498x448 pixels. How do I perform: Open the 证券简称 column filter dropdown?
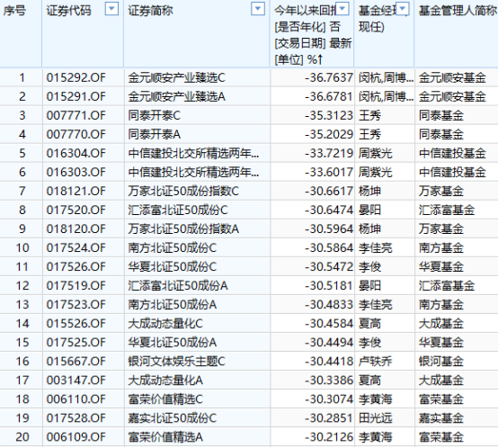[258, 9]
